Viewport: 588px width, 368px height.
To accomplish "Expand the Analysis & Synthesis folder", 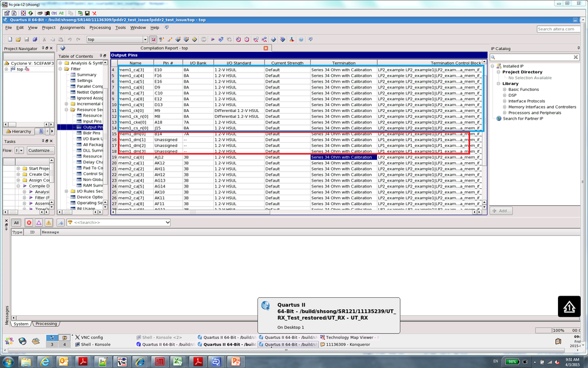I will tap(61, 63).
